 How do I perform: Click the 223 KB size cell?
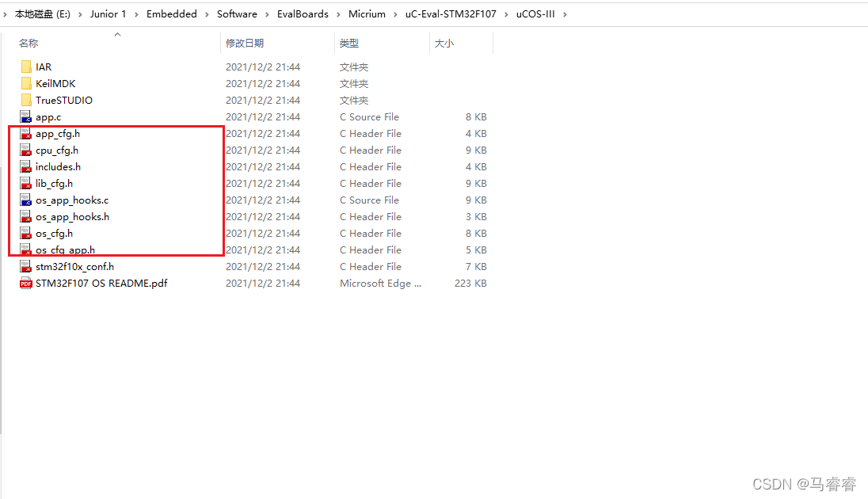pyautogui.click(x=470, y=283)
